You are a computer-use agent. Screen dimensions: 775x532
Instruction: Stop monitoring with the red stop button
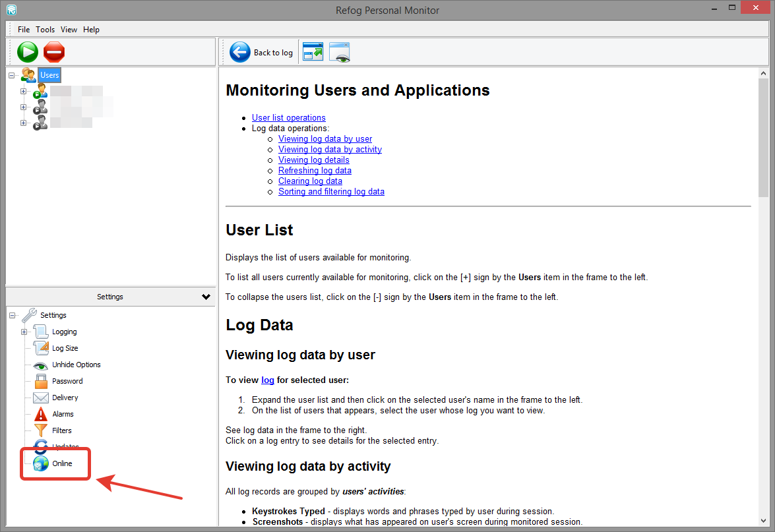click(x=54, y=52)
